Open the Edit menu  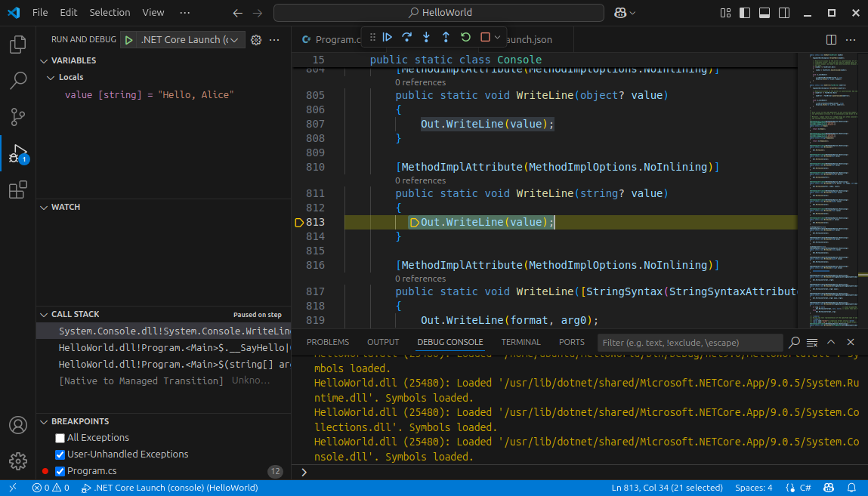click(x=69, y=12)
